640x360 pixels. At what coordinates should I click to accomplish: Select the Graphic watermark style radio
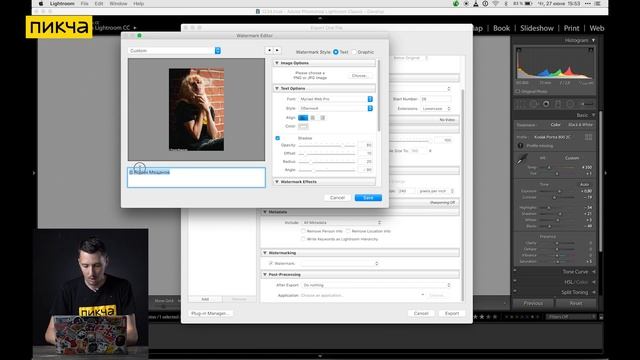pyautogui.click(x=354, y=52)
